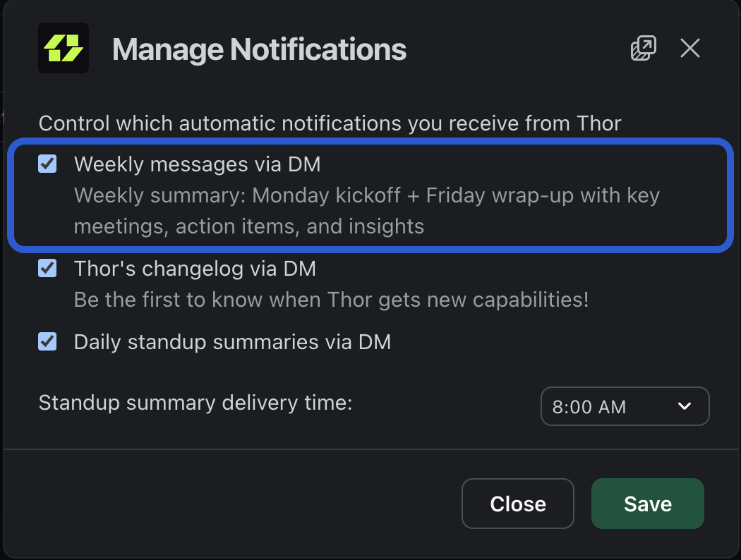Click the automatic notifications instruction text

[x=330, y=123]
